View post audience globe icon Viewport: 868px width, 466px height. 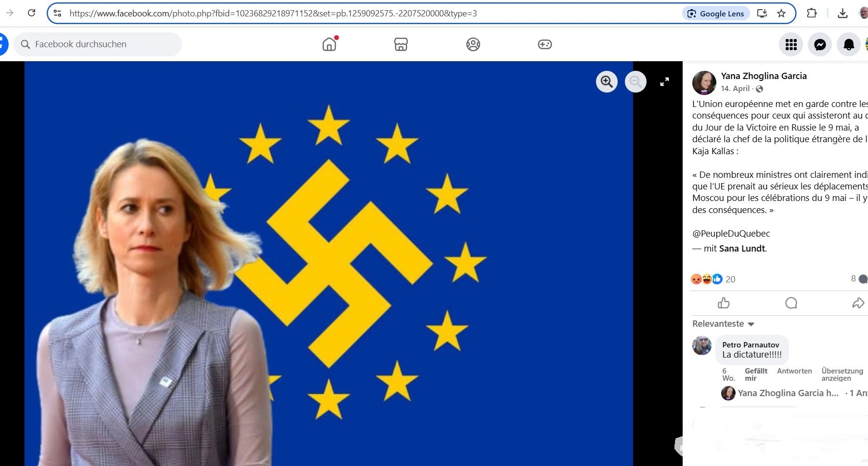click(x=759, y=89)
